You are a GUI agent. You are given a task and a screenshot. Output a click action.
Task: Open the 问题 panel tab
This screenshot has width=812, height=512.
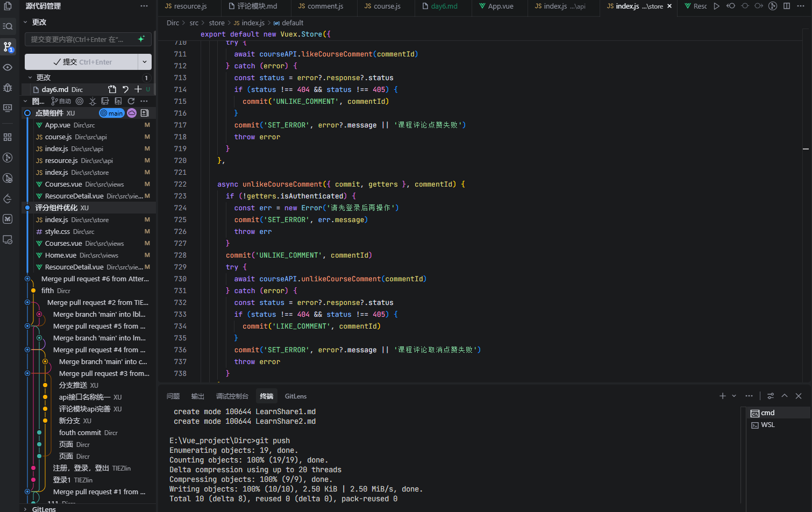click(x=173, y=396)
